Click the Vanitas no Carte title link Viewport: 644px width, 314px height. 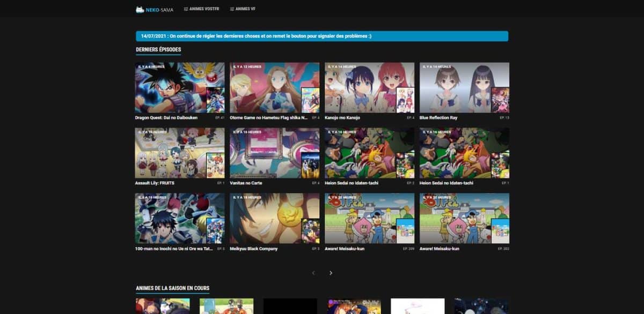coord(246,183)
